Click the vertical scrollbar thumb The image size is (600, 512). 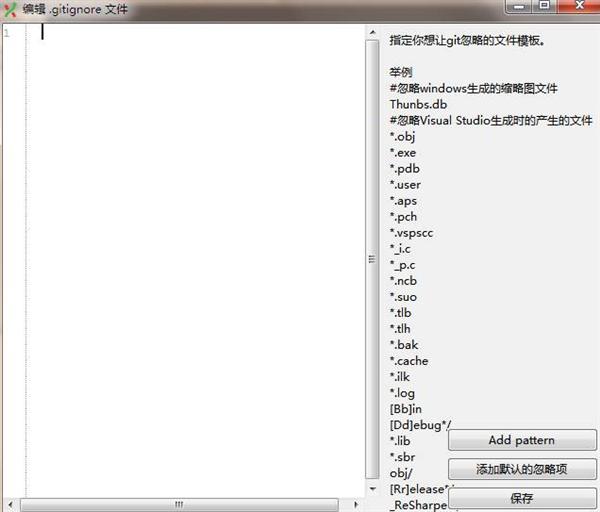click(x=372, y=259)
